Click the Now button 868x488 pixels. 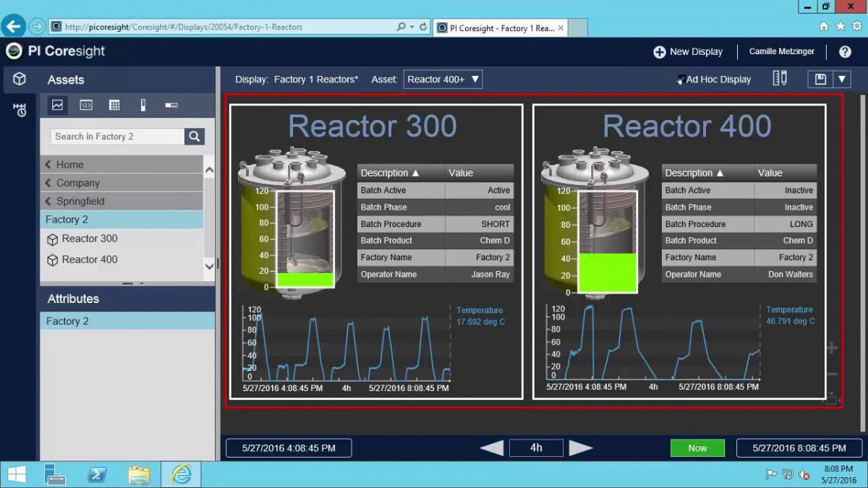tap(697, 448)
